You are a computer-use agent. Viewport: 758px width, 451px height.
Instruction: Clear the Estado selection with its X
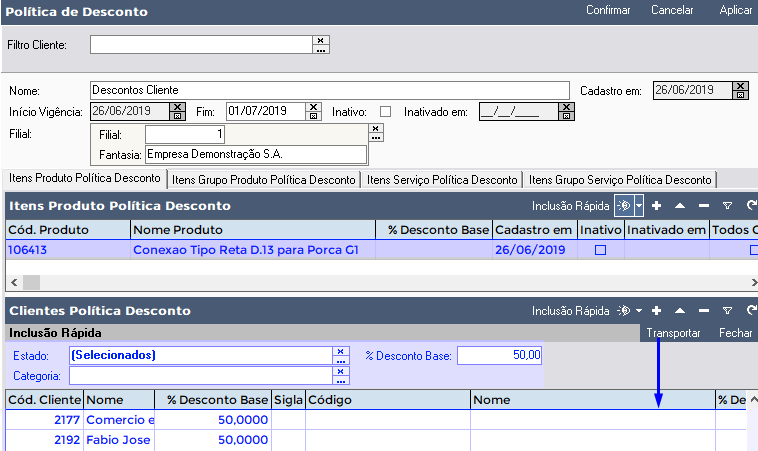point(341,351)
